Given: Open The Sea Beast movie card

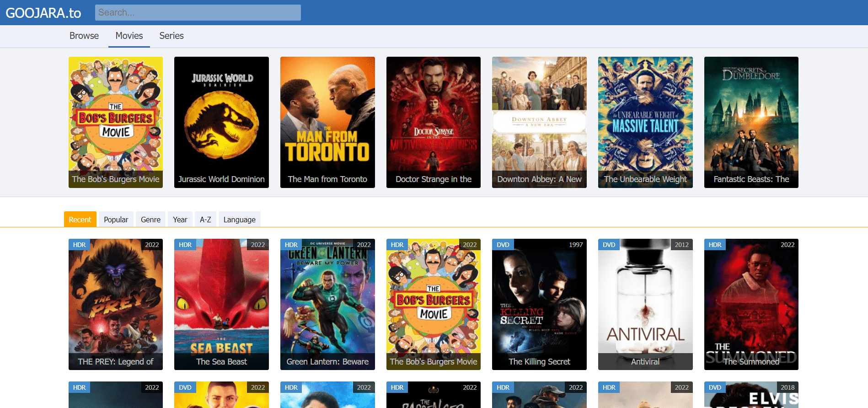Looking at the screenshot, I should (221, 304).
